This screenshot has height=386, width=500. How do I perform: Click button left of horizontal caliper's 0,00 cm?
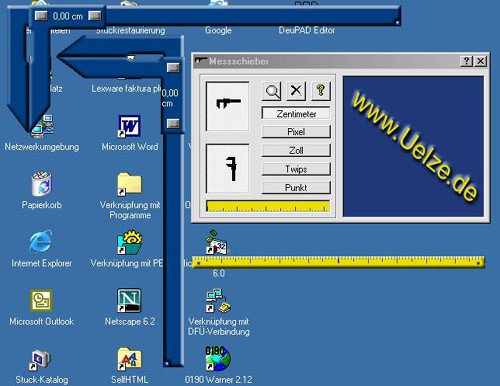point(41,16)
